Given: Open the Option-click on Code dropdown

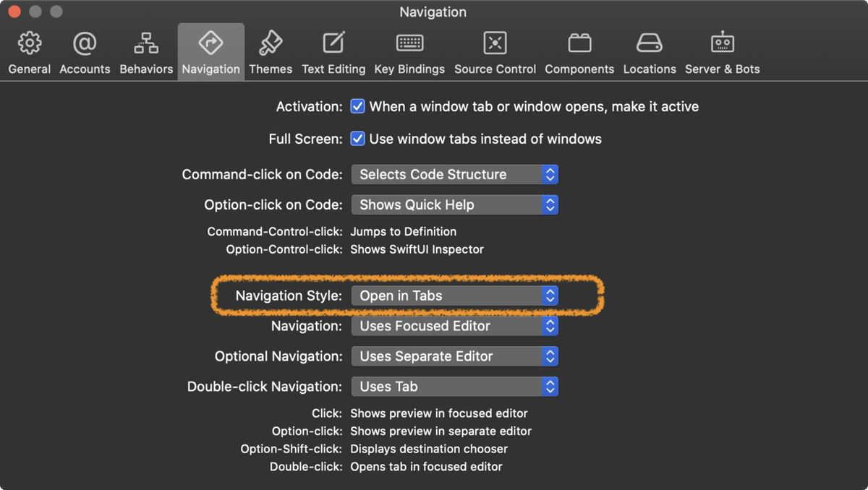Looking at the screenshot, I should click(454, 205).
